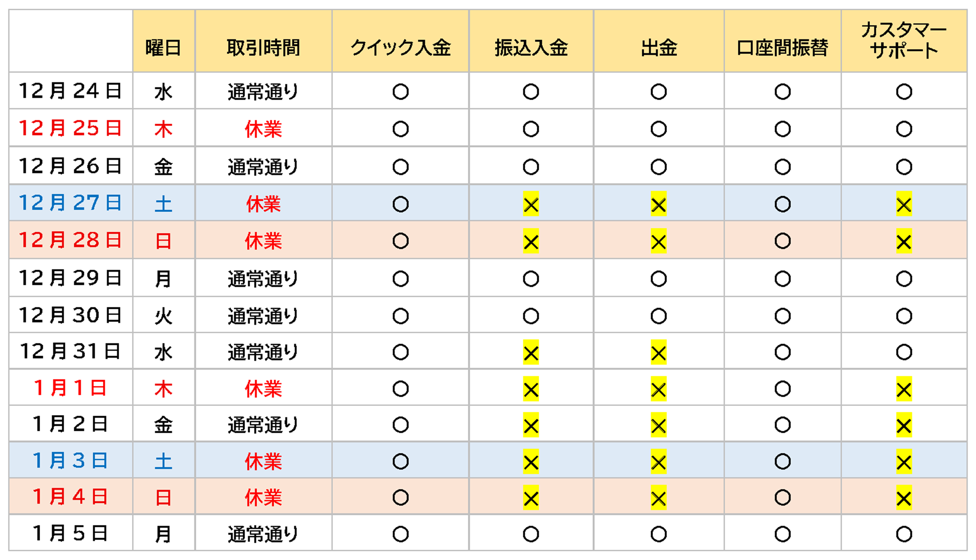Click the カスタマーサポート circle on 12月31日
This screenshot has width=976, height=560.
tap(904, 352)
